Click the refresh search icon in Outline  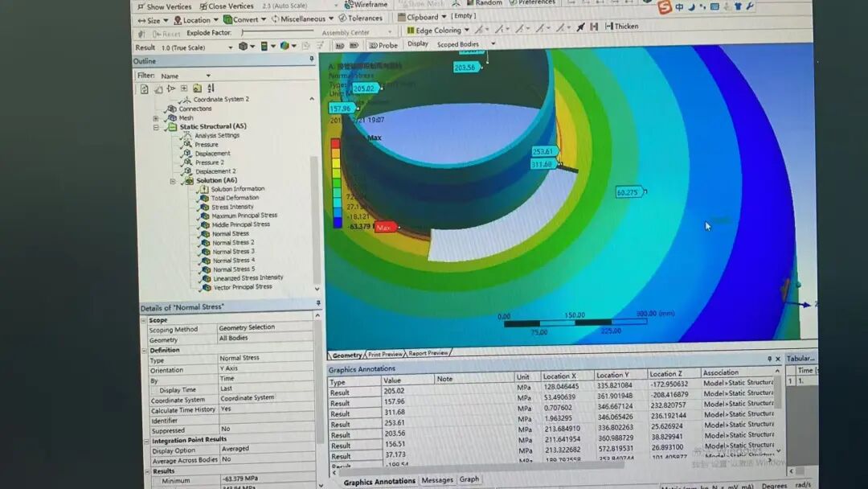144,89
